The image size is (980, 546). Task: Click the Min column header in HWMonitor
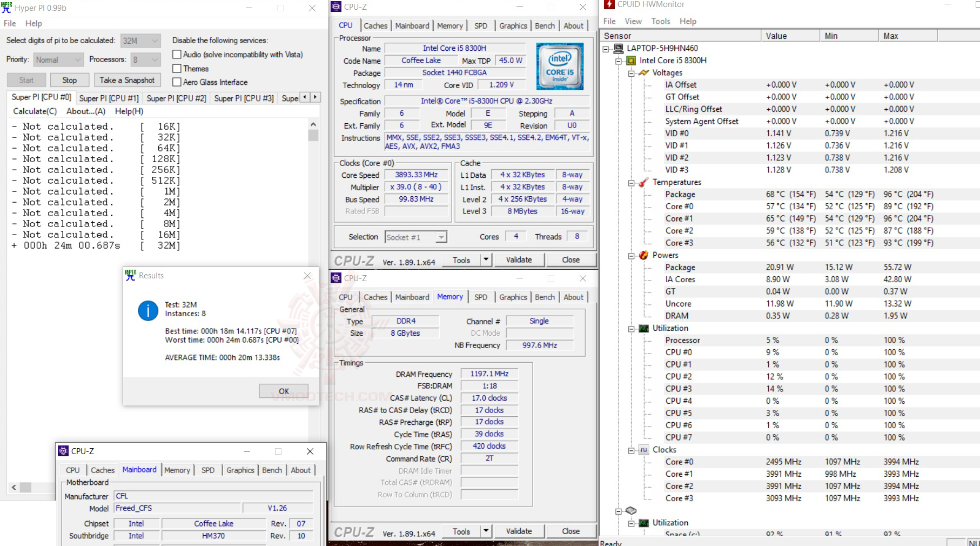click(x=849, y=36)
